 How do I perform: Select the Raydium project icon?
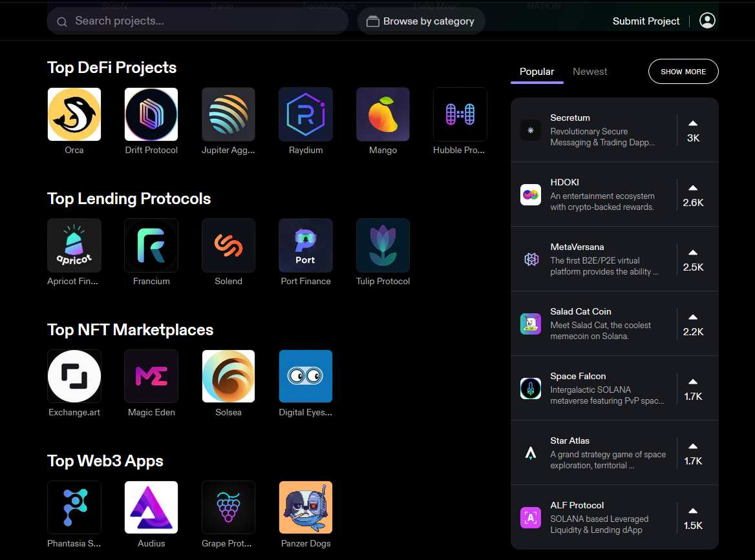click(x=306, y=114)
